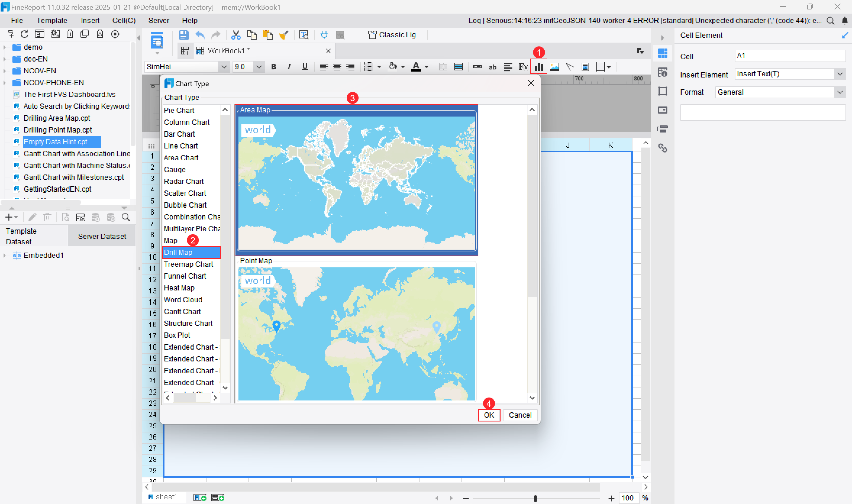This screenshot has width=852, height=504.
Task: Click the dataset search magnifier icon
Action: pos(126,217)
